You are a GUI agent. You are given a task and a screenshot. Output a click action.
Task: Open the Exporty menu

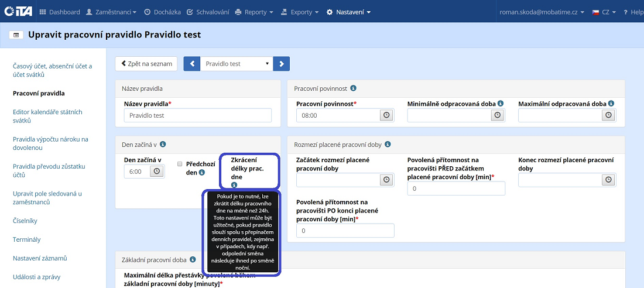300,12
